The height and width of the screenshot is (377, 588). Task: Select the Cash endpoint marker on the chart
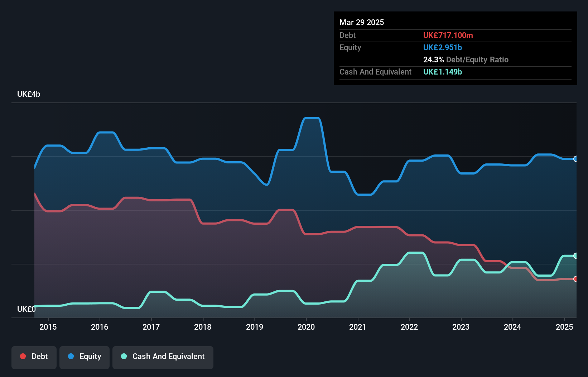point(575,255)
